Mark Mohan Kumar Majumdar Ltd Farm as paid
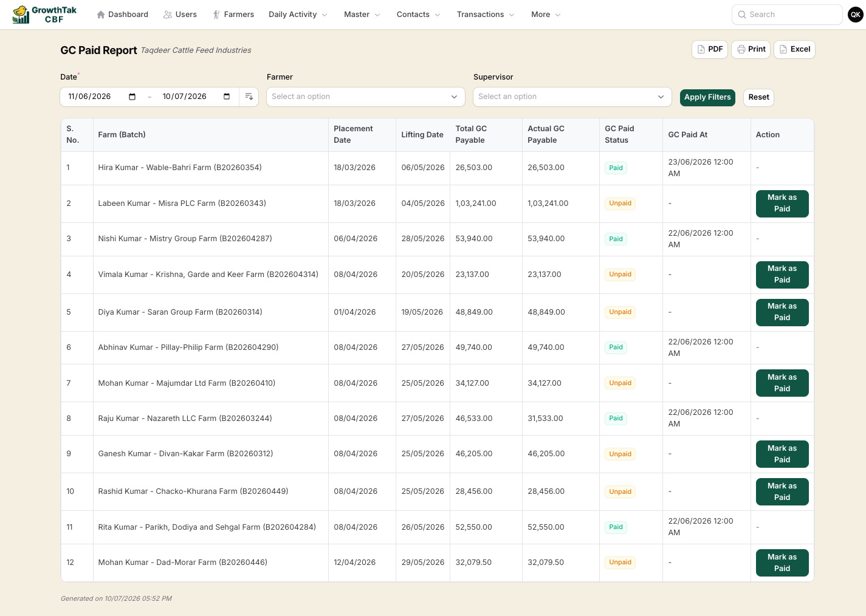This screenshot has width=866, height=616. point(782,383)
